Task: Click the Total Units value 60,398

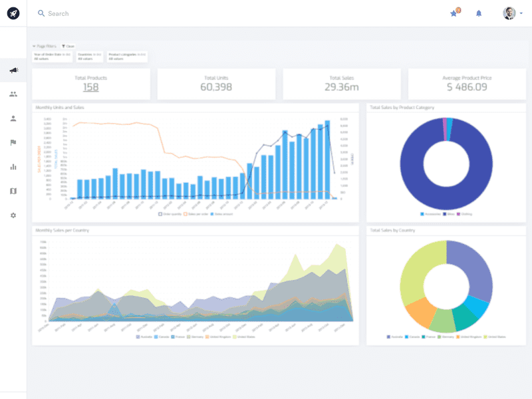Action: click(x=216, y=87)
